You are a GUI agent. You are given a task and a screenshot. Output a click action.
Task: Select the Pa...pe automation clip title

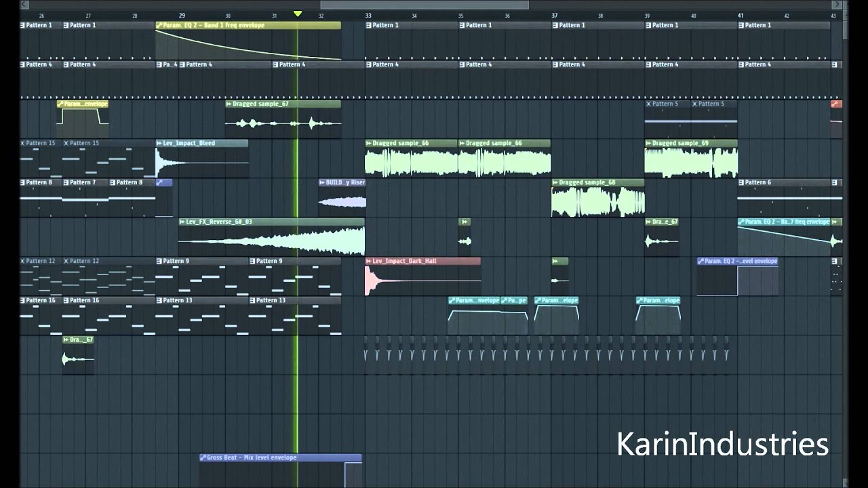(x=517, y=300)
